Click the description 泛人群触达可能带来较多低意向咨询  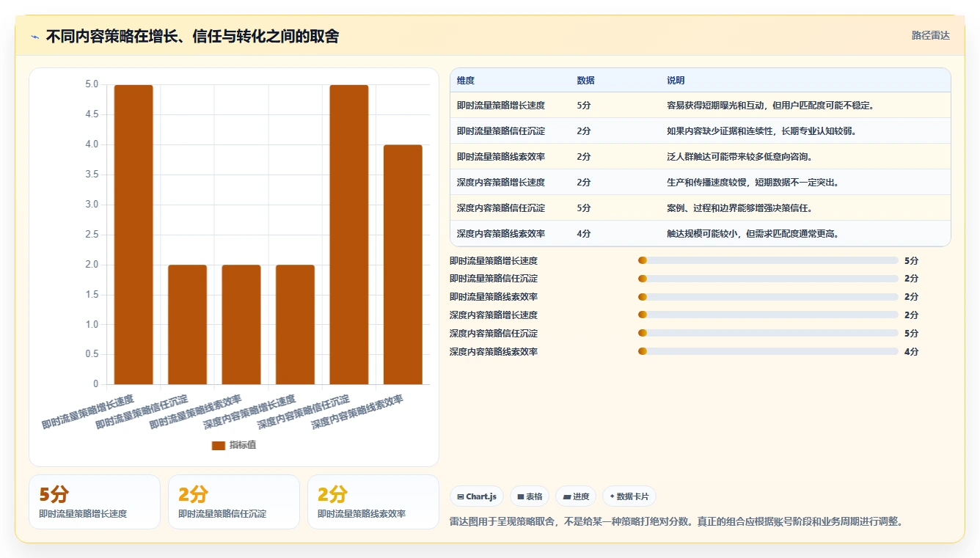point(740,157)
